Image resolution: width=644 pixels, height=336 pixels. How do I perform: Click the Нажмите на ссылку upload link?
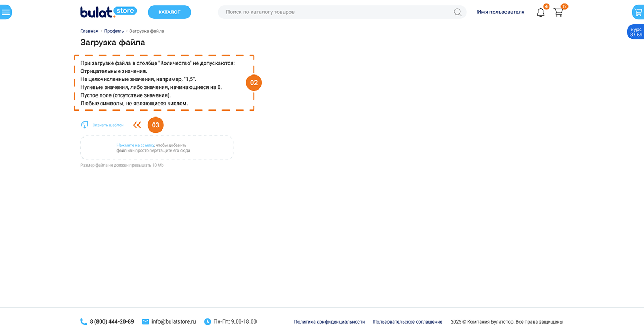135,145
